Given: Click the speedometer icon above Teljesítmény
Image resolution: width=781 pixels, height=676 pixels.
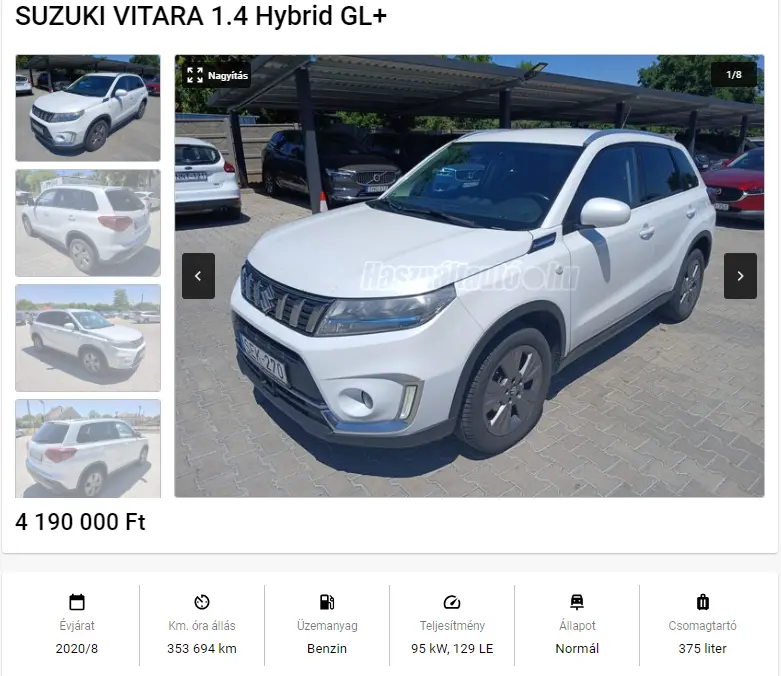Looking at the screenshot, I should point(452,602).
